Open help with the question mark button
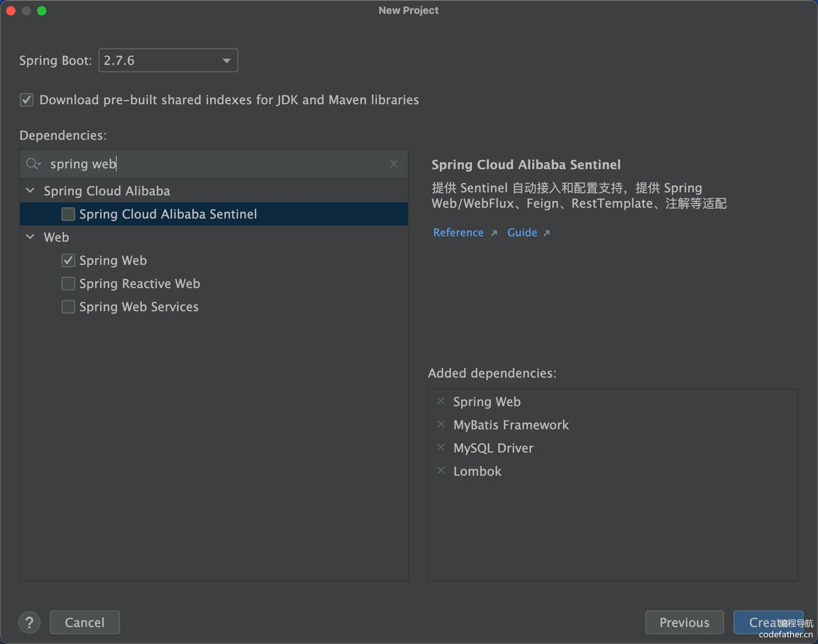The width and height of the screenshot is (818, 644). coord(29,622)
